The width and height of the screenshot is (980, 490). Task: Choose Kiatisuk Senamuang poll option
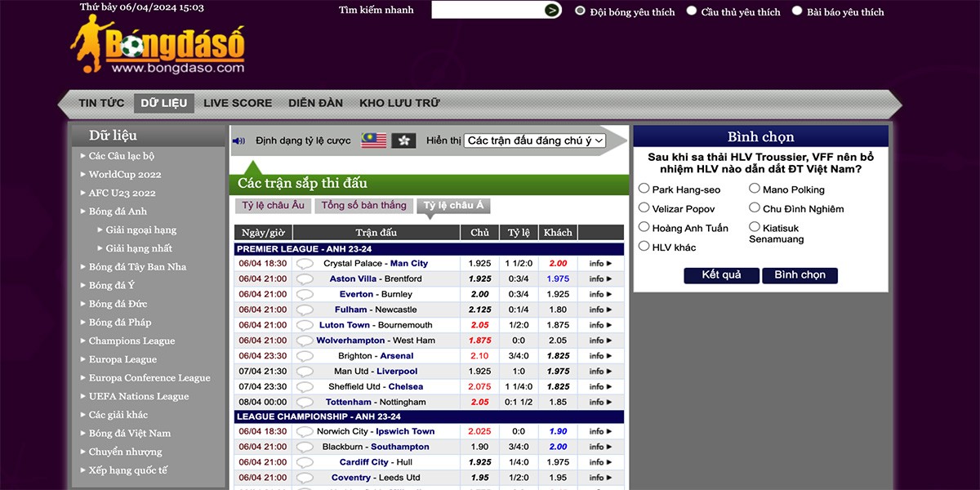point(755,227)
